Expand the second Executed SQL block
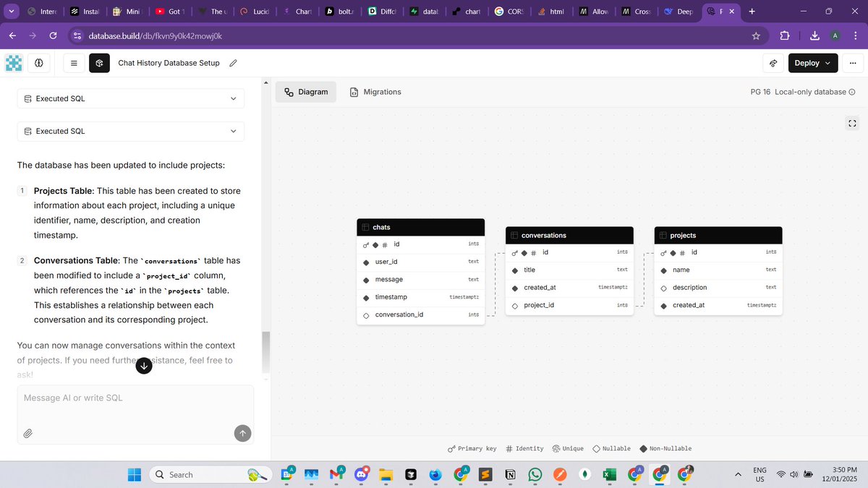This screenshot has width=868, height=488. tap(131, 131)
